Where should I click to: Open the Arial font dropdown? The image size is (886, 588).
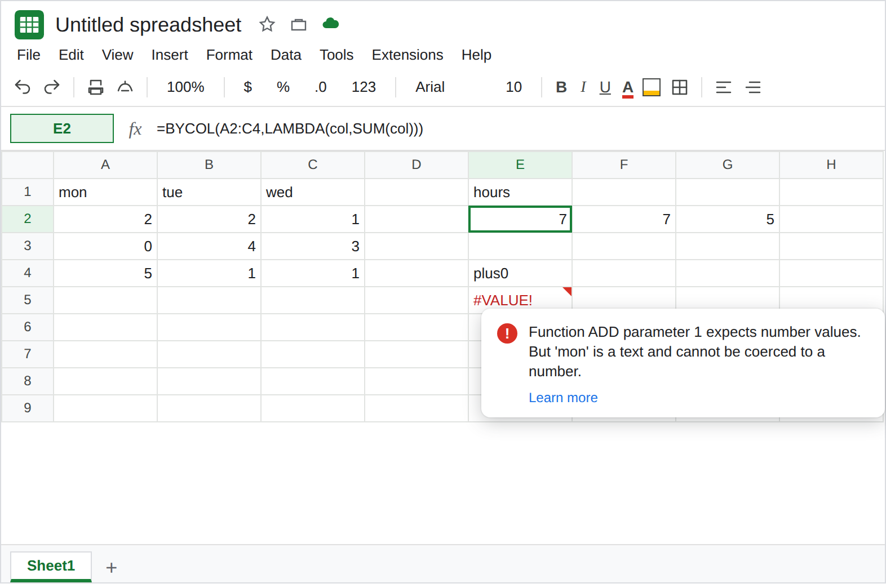[430, 87]
